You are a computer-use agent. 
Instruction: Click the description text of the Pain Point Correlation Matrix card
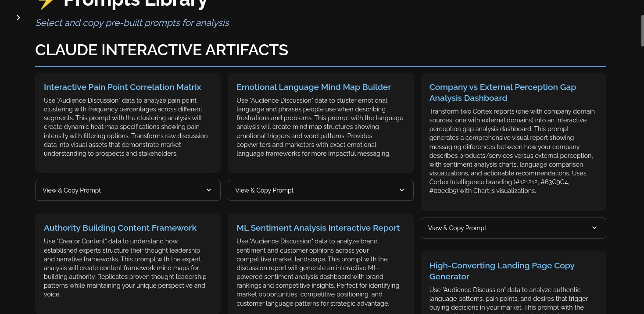tap(126, 127)
